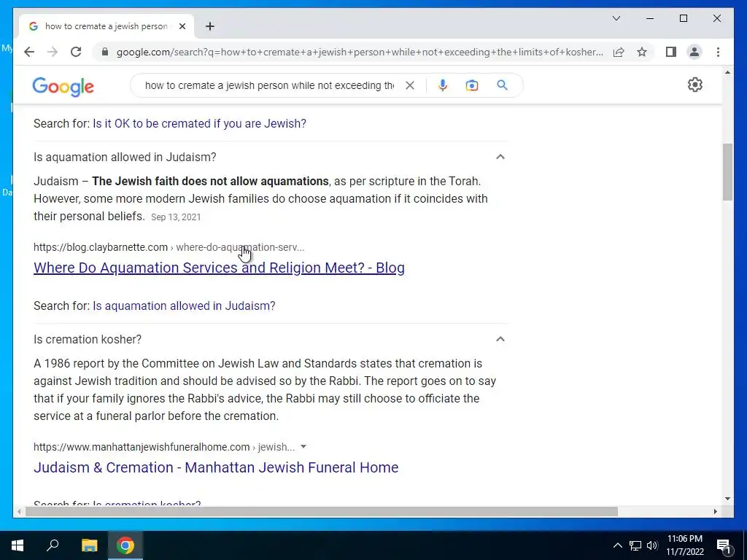Image resolution: width=747 pixels, height=560 pixels.
Task: Open Google quick settings gear
Action: click(x=694, y=85)
